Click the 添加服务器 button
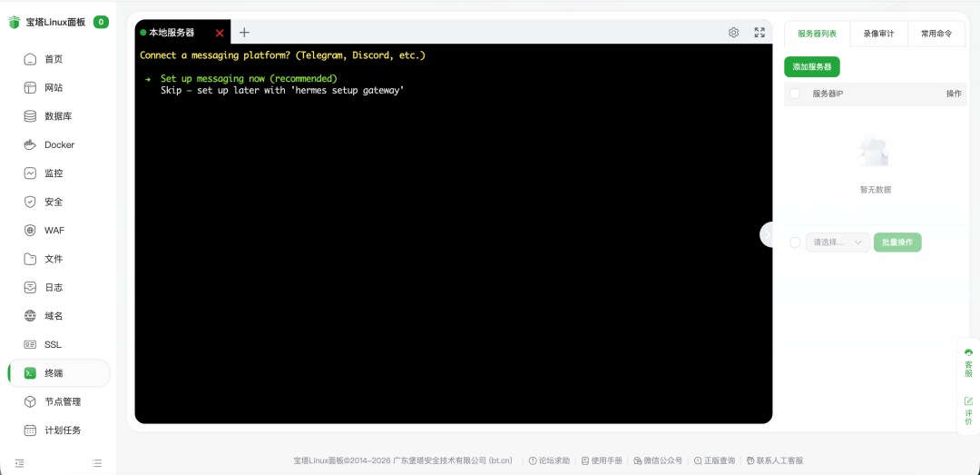This screenshot has width=980, height=475. [812, 67]
